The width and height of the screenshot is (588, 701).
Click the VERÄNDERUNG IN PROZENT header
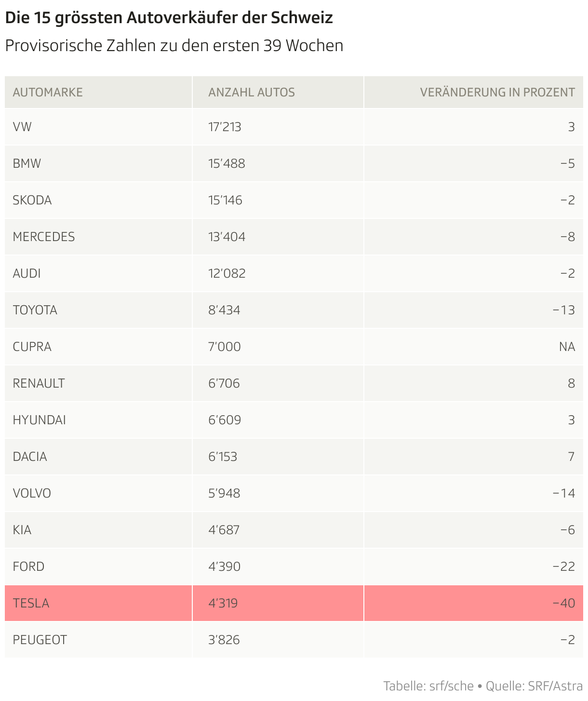(497, 92)
